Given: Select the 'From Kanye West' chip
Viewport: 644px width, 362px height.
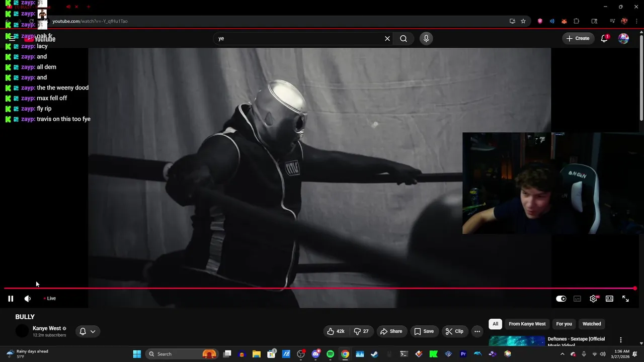Looking at the screenshot, I should (527, 324).
